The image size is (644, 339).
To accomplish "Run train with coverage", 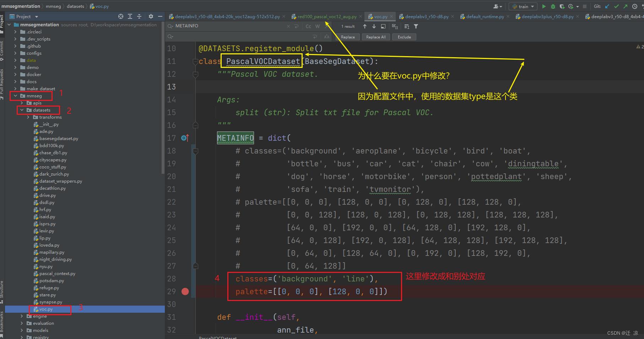I will (562, 6).
